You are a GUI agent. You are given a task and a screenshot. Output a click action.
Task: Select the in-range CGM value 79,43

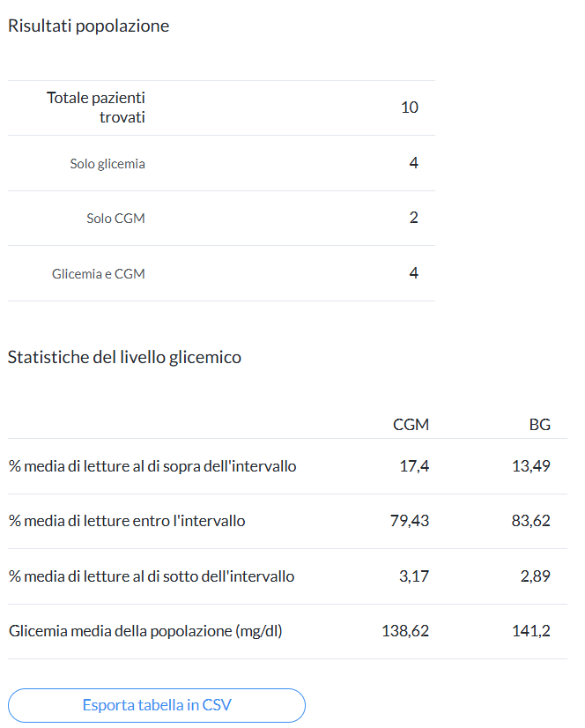[x=410, y=521]
